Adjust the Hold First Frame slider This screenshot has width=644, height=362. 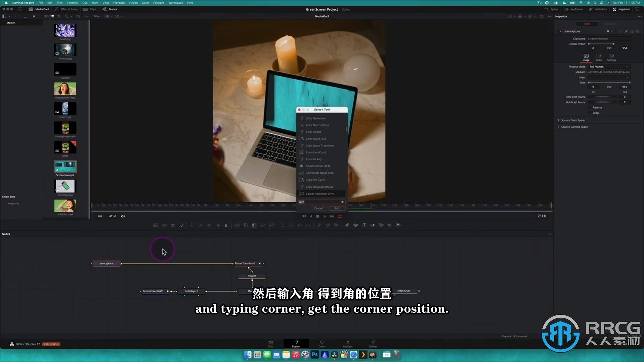click(602, 97)
